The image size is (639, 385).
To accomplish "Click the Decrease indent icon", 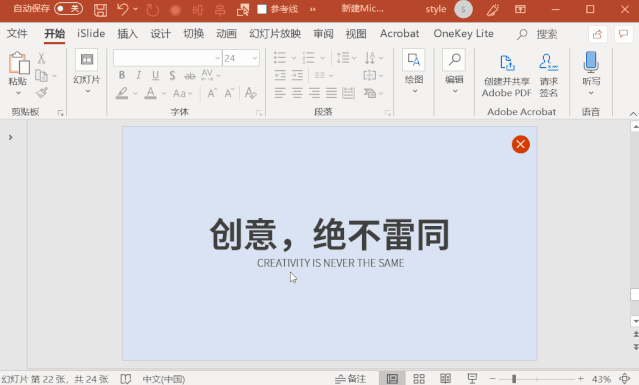I will [280, 75].
